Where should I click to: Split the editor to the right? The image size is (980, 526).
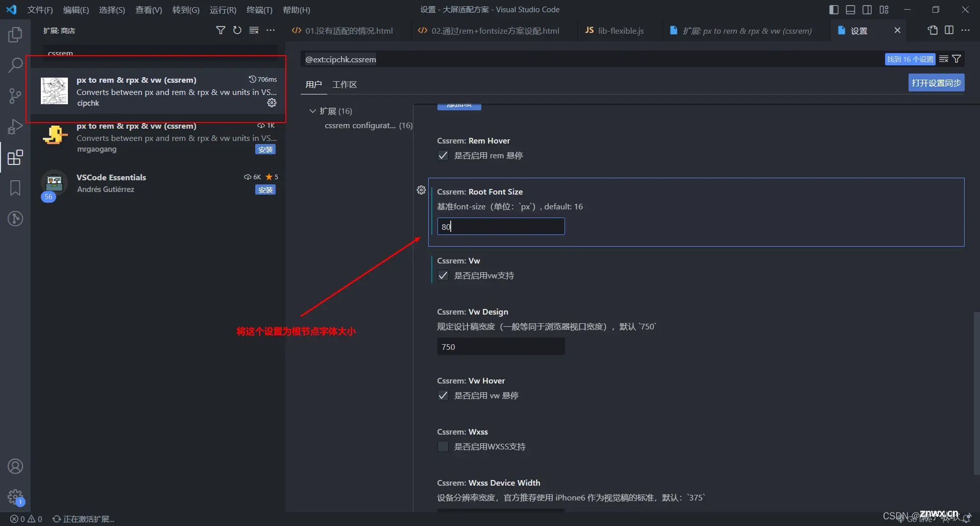click(x=949, y=30)
